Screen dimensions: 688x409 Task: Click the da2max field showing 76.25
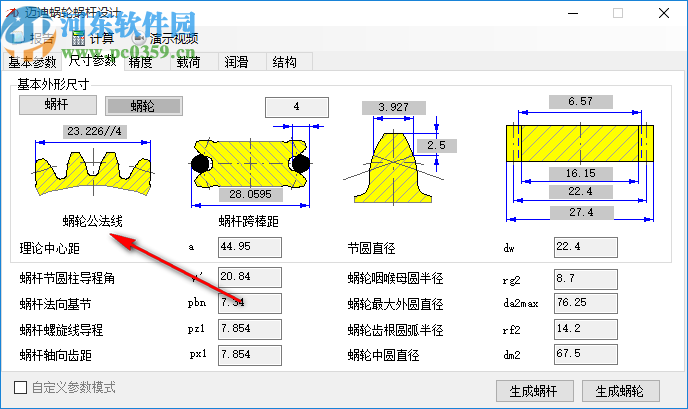(586, 303)
